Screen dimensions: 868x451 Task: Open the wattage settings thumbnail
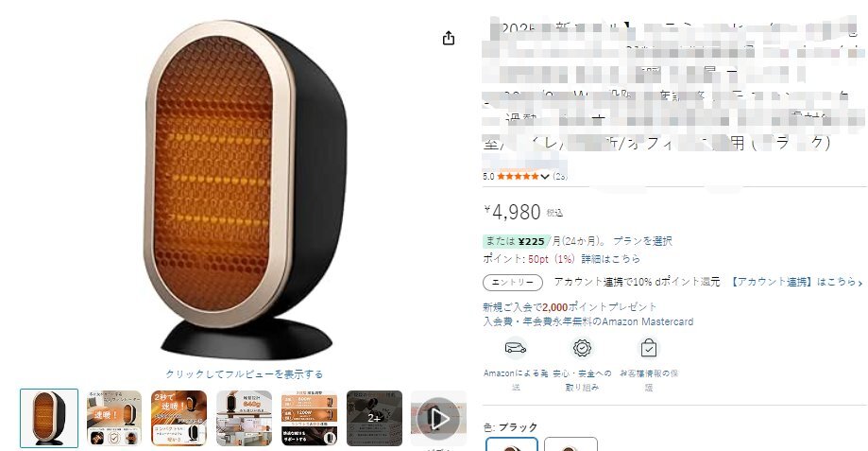[309, 418]
